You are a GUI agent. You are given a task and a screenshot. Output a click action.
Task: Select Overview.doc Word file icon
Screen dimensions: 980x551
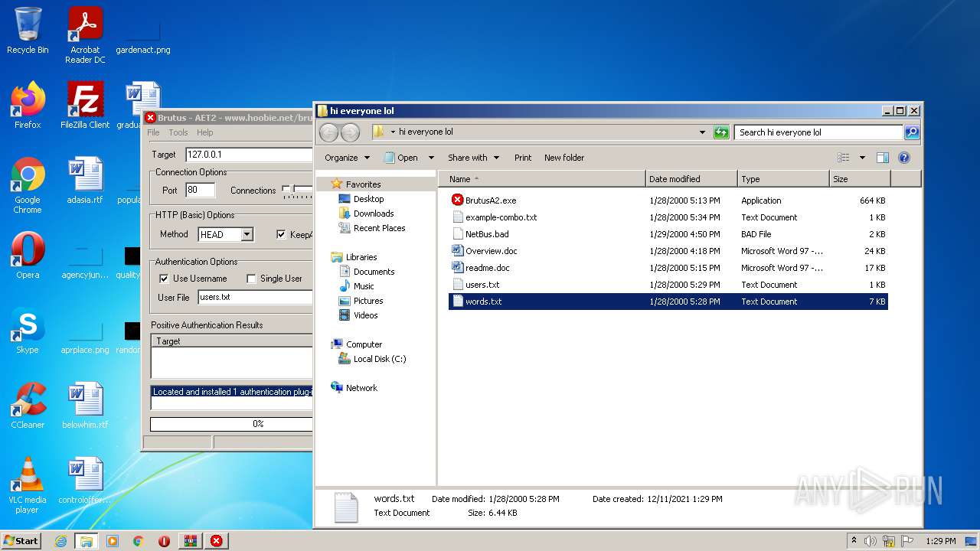(x=458, y=251)
